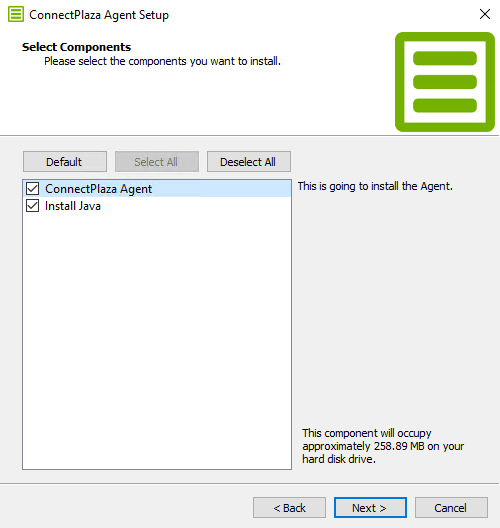The width and height of the screenshot is (500, 528).
Task: Click the small ConnectPlaza title bar icon
Action: [16, 14]
